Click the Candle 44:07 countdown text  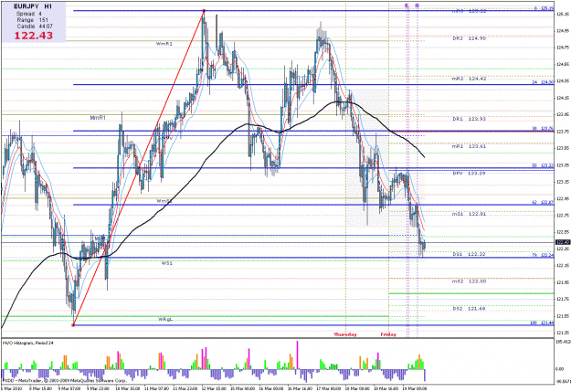[35, 26]
